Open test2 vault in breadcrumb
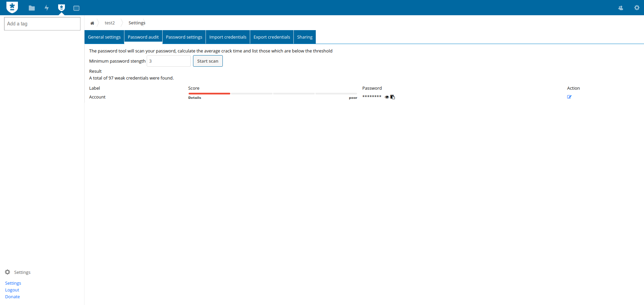644x305 pixels. pos(110,23)
